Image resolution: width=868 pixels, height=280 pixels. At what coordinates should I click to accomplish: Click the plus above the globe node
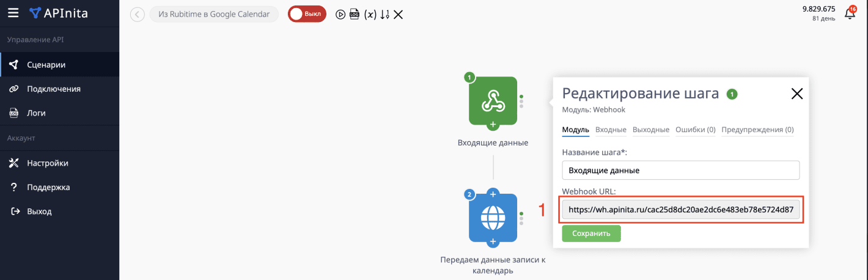493,194
